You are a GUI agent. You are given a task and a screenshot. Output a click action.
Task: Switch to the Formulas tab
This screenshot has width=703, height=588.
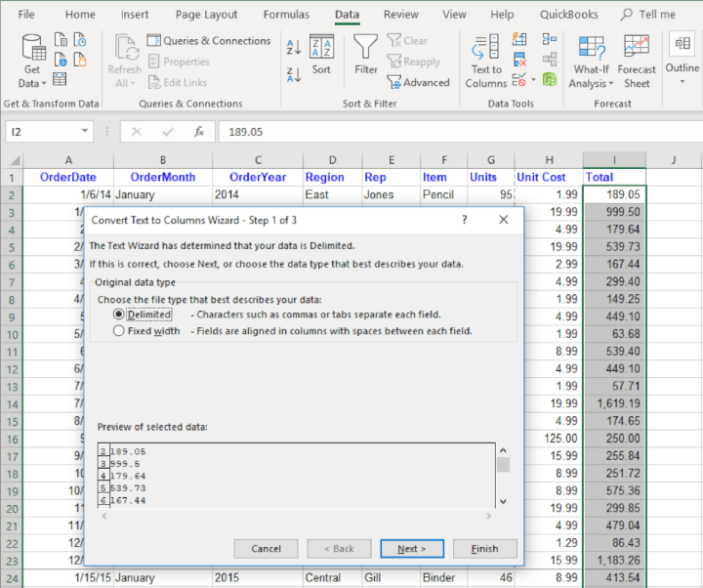tap(286, 15)
